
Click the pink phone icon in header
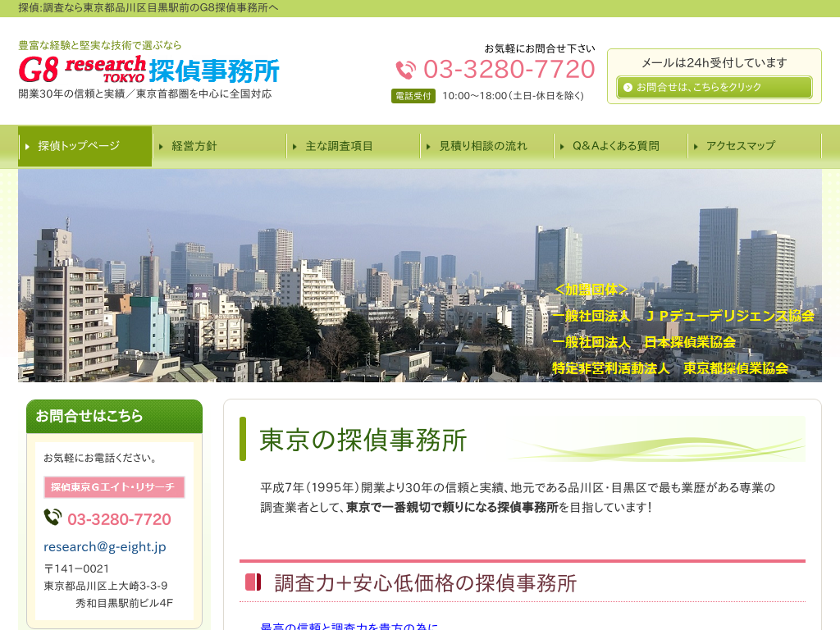pyautogui.click(x=406, y=70)
